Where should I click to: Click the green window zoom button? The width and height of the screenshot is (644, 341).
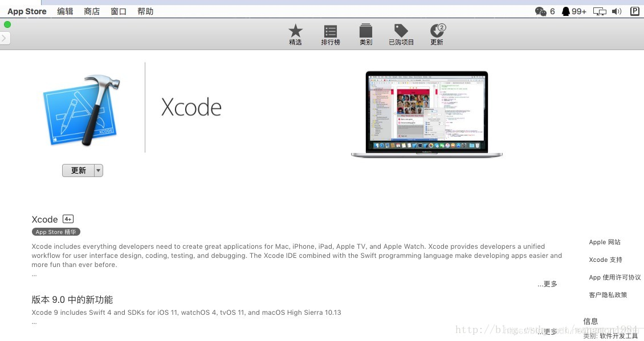pyautogui.click(x=7, y=24)
